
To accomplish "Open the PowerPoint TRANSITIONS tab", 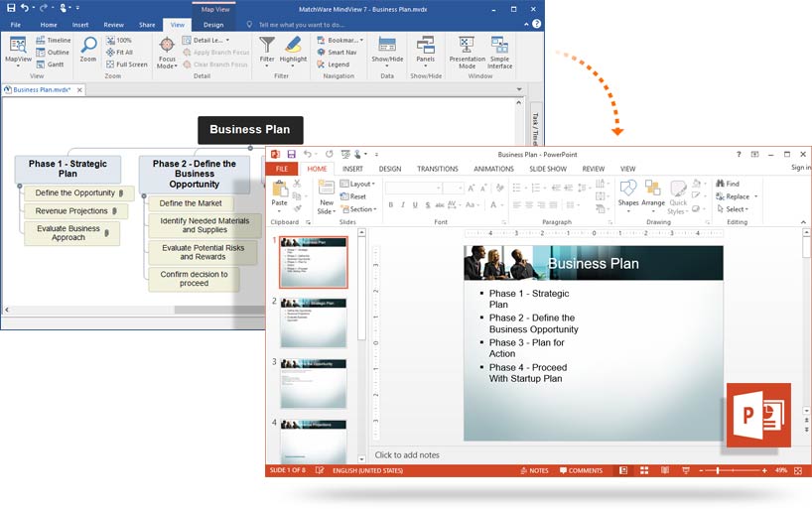I will coord(438,169).
